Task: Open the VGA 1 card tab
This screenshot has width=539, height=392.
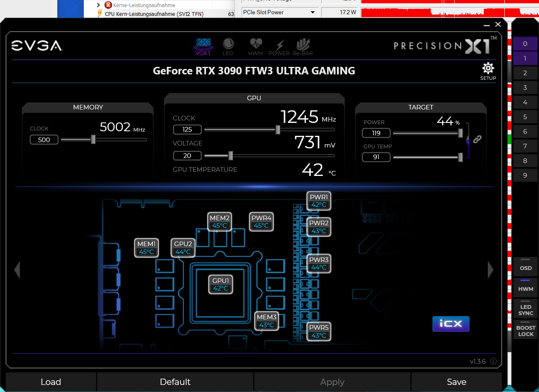Action: click(203, 46)
